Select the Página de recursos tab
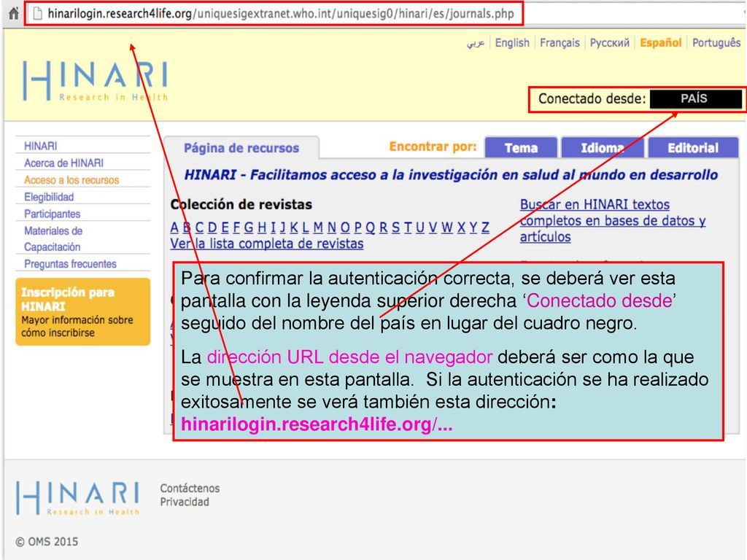Screen dimensions: 747x560 tap(241, 148)
